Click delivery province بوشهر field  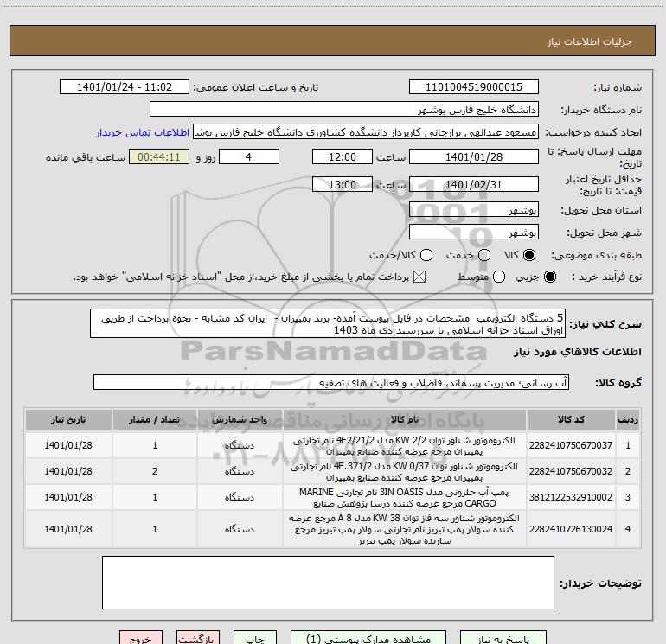[x=474, y=209]
